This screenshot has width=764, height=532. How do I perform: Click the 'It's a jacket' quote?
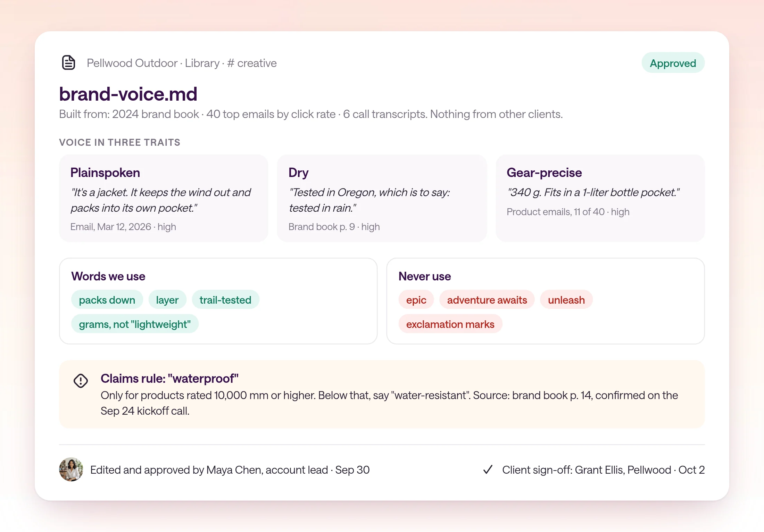click(160, 200)
